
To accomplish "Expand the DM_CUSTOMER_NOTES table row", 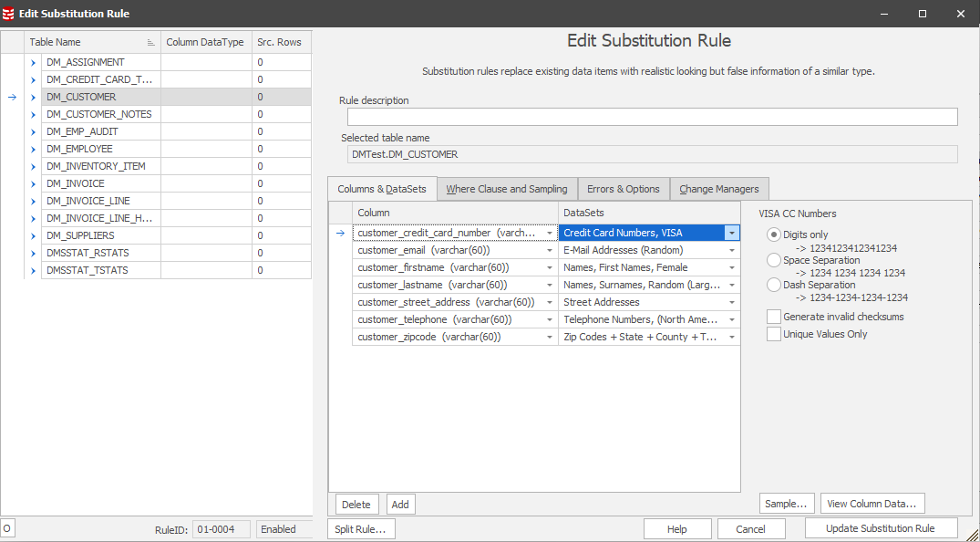I will [x=34, y=114].
